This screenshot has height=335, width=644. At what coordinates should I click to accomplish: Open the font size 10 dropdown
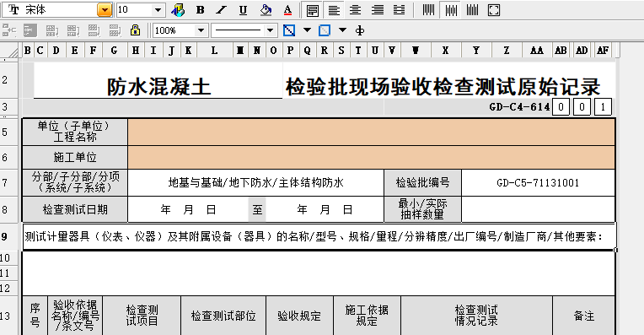point(158,10)
